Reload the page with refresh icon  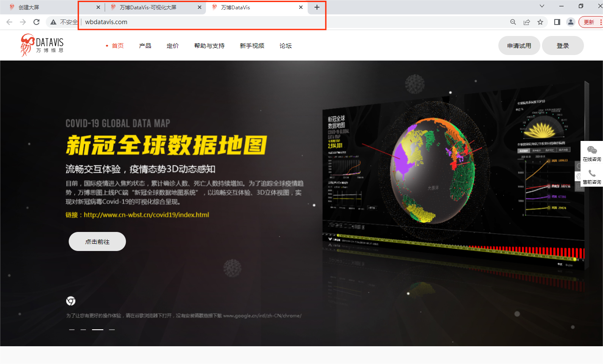pyautogui.click(x=36, y=22)
